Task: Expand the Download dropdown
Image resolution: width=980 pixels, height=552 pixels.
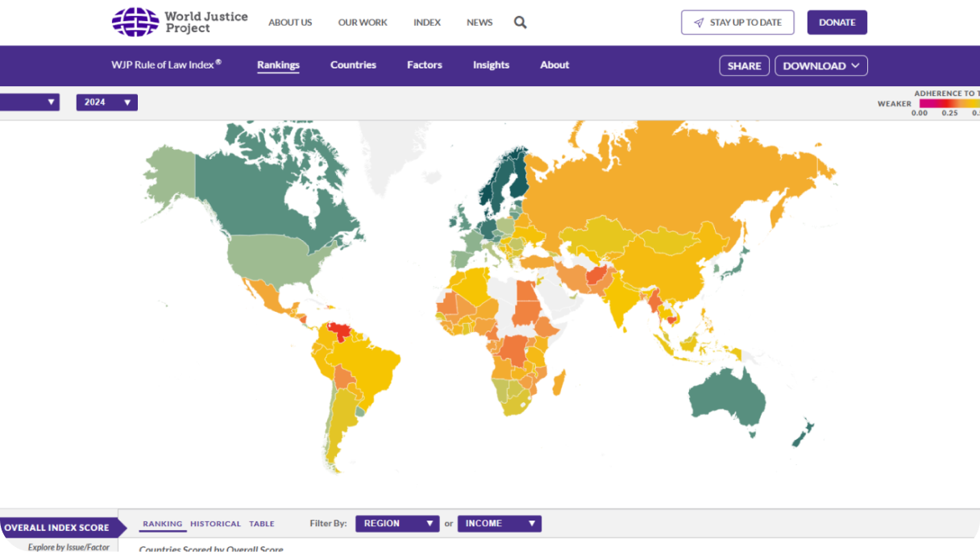Action: click(x=820, y=66)
